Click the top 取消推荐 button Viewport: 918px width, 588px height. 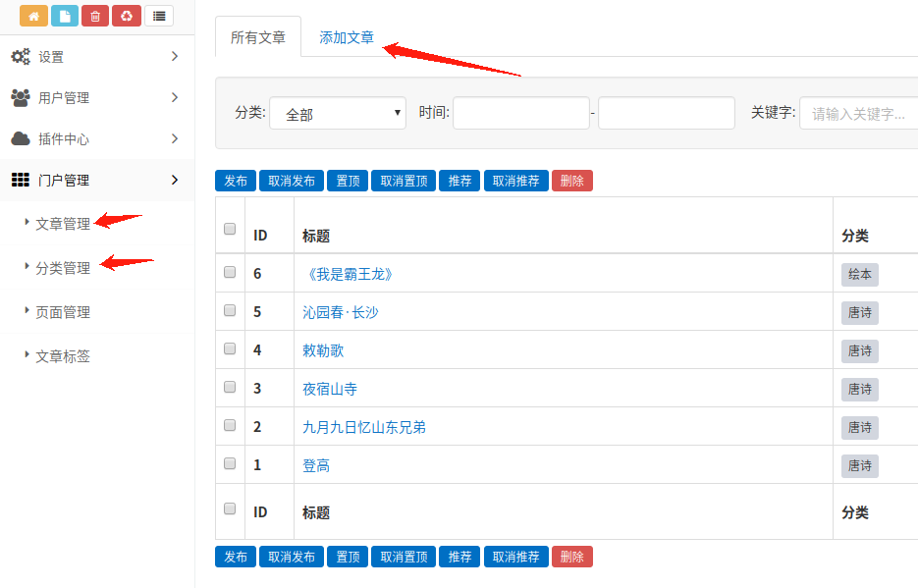coord(515,181)
